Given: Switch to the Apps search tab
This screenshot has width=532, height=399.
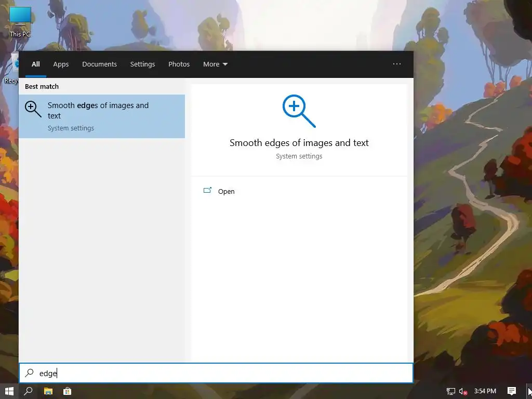Looking at the screenshot, I should click(x=61, y=64).
